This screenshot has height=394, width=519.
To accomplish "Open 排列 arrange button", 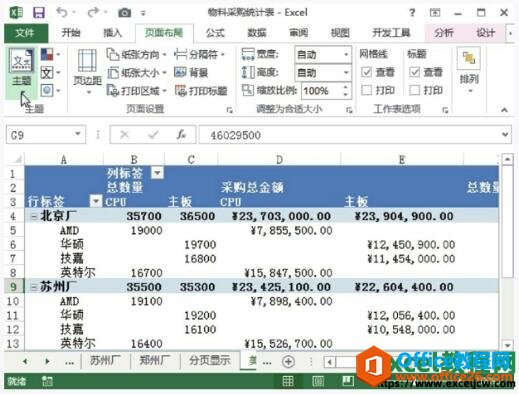I will pos(469,71).
